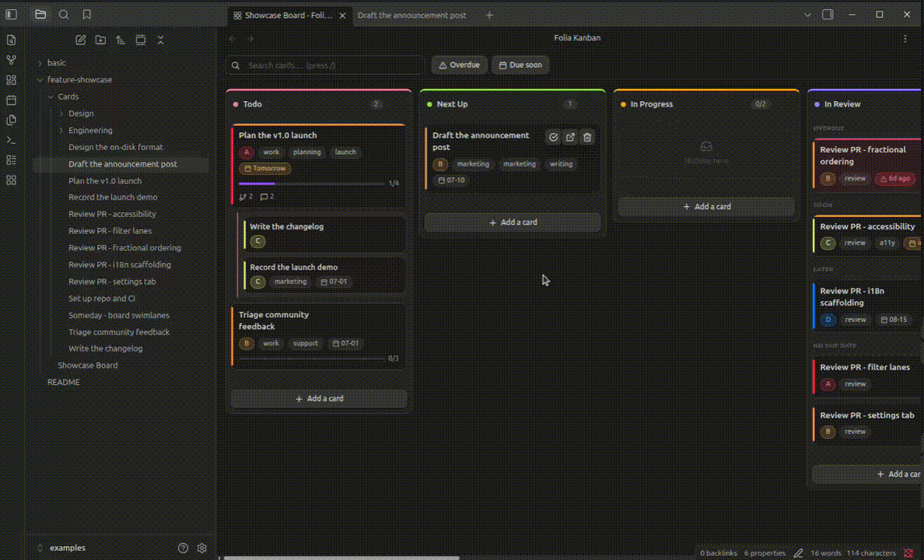Add a card to Next Up lane

[x=513, y=222]
